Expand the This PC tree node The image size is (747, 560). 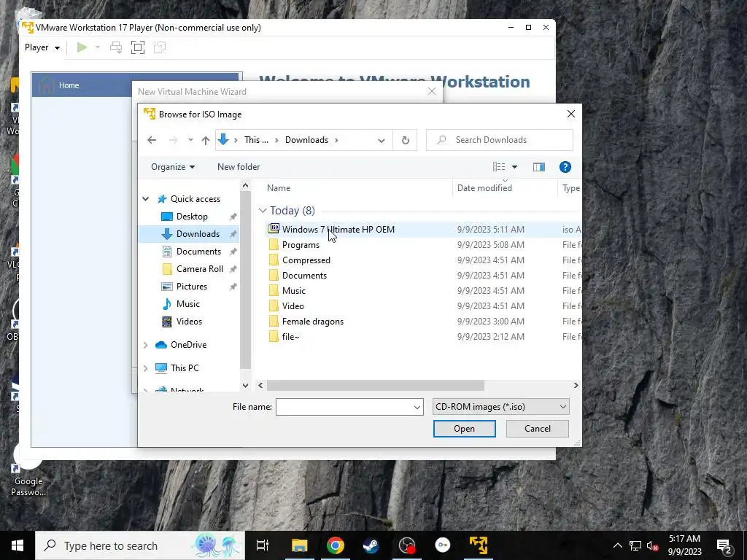[x=146, y=368]
